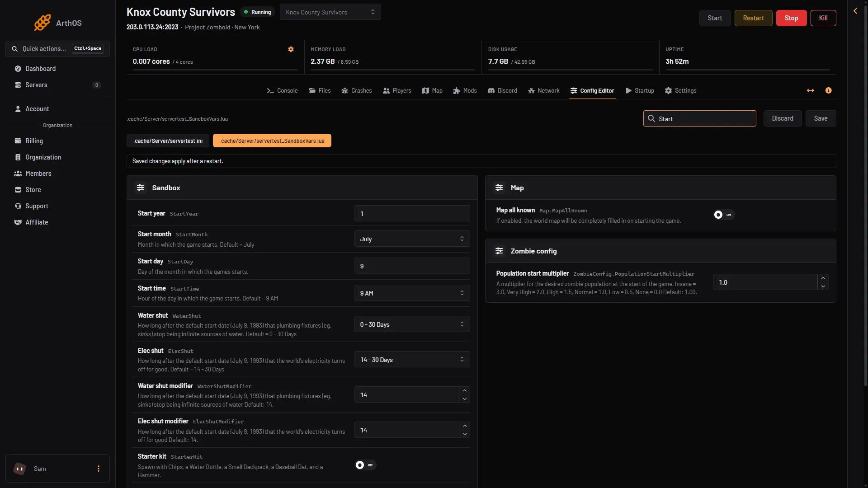Increase Water shut modifier value
Viewport: 868px width, 488px height.
464,391
